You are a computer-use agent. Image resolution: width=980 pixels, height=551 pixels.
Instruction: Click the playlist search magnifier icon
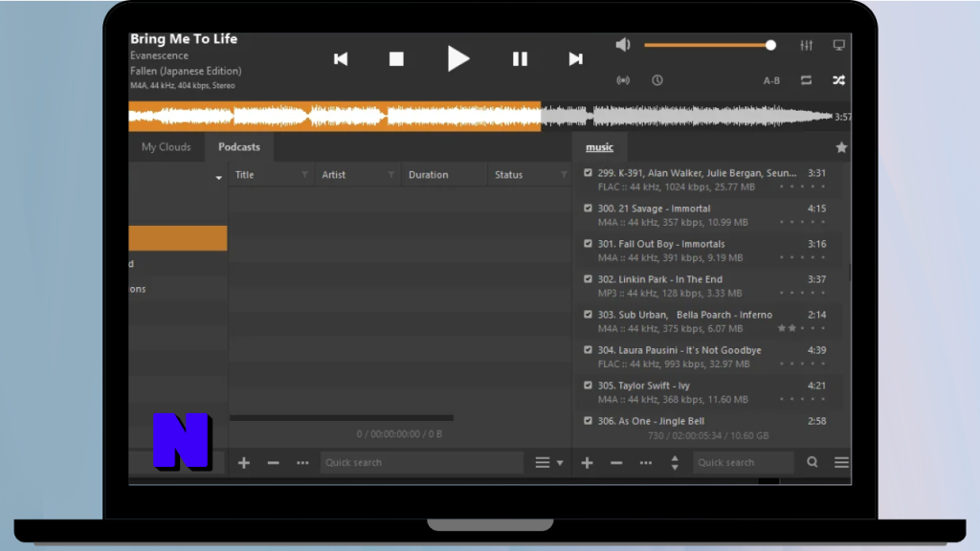812,462
